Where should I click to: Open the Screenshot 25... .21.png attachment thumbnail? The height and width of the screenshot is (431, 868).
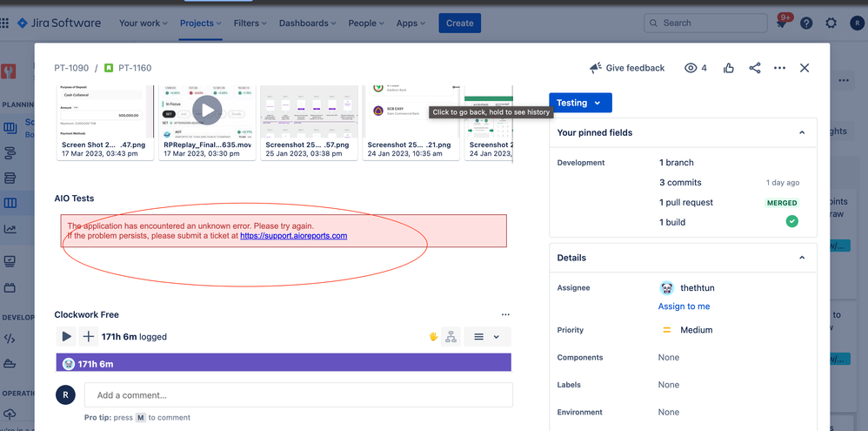(411, 123)
